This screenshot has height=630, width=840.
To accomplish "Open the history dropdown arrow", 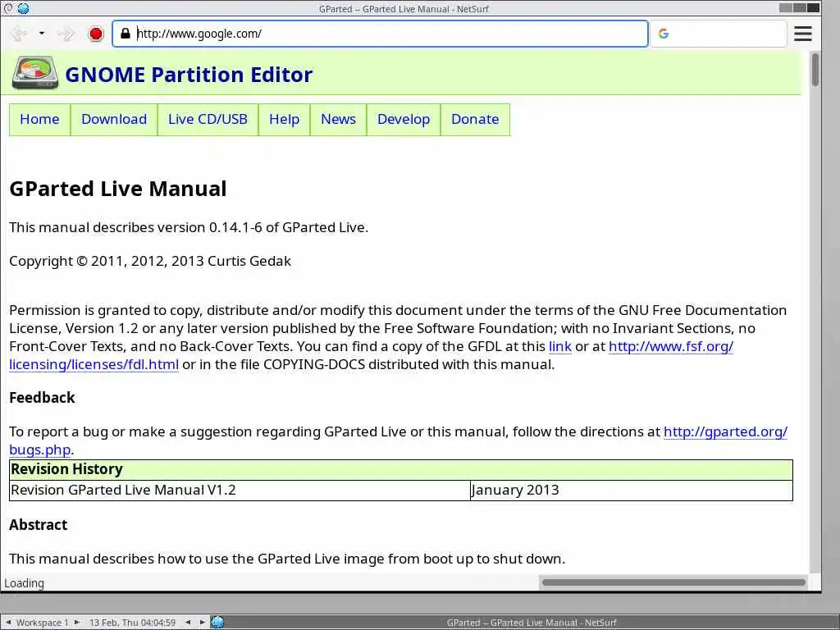I will coord(41,33).
